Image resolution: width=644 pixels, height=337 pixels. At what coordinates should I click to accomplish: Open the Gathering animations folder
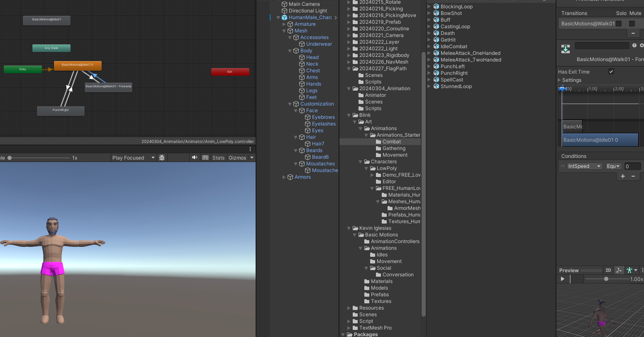(394, 148)
